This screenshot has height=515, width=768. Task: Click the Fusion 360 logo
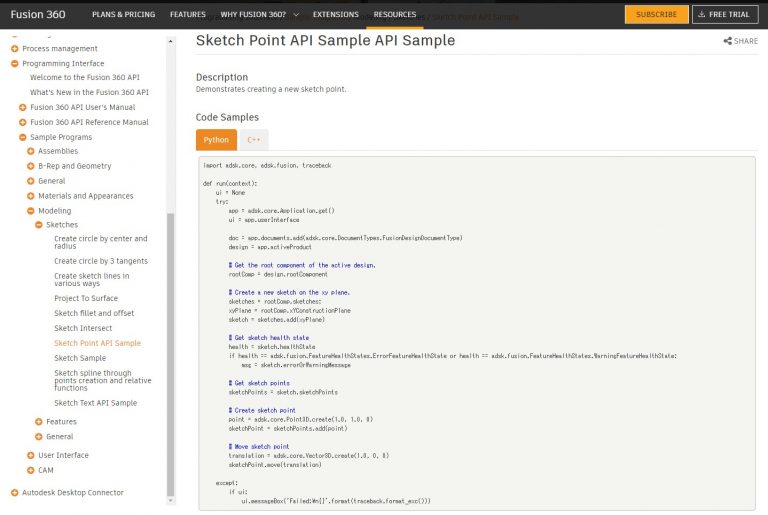(38, 14)
